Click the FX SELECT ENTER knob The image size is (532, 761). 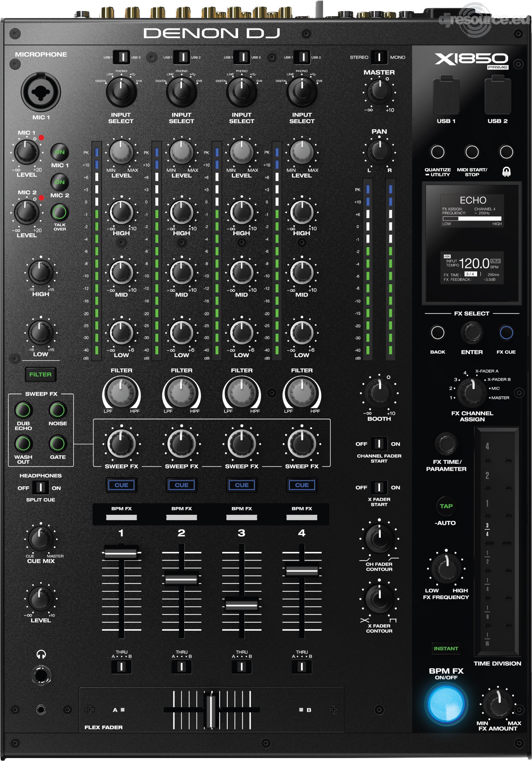click(472, 332)
